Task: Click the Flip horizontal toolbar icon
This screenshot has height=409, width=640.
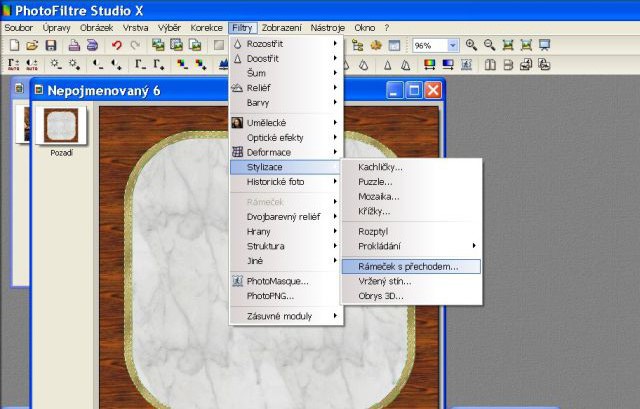Action: pos(490,64)
